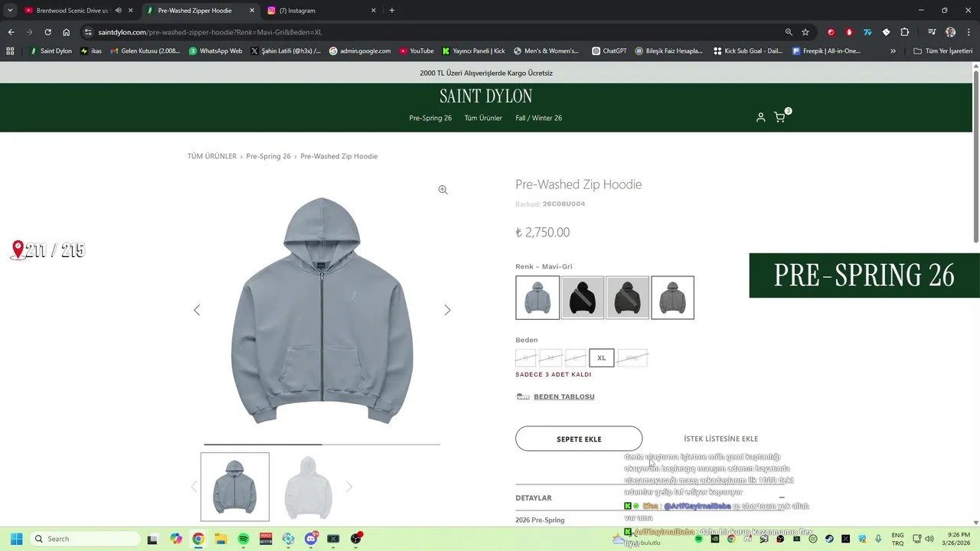Open YouTube bookmark
The image size is (980, 551).
pyautogui.click(x=416, y=51)
